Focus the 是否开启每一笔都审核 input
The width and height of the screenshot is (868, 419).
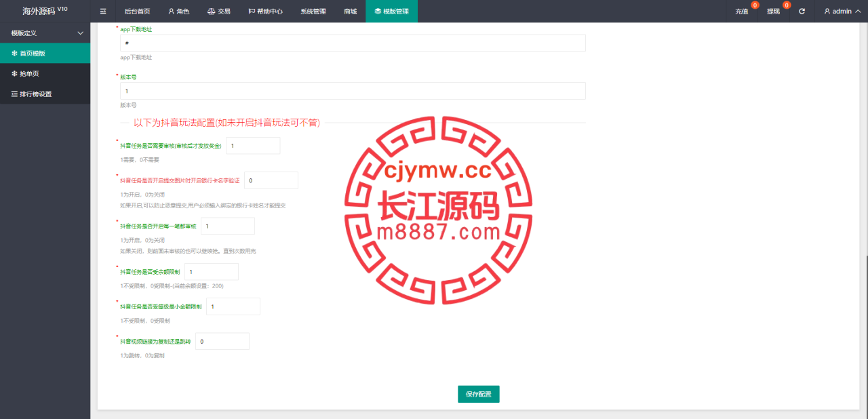[228, 226]
